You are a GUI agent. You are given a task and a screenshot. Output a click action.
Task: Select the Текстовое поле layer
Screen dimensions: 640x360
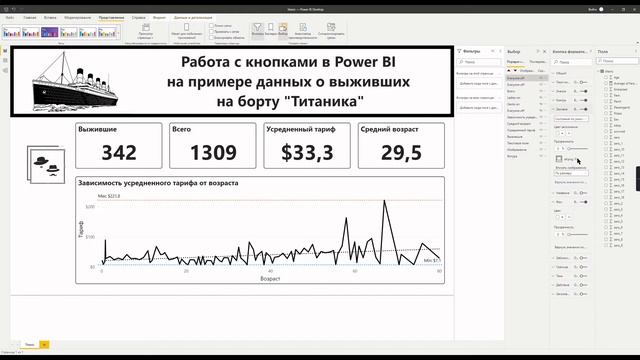click(x=518, y=143)
